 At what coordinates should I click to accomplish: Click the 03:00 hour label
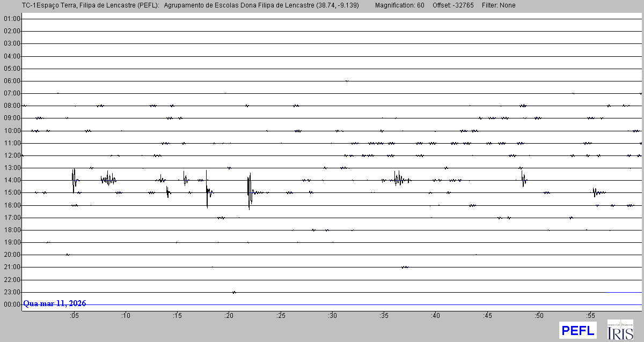click(x=12, y=43)
